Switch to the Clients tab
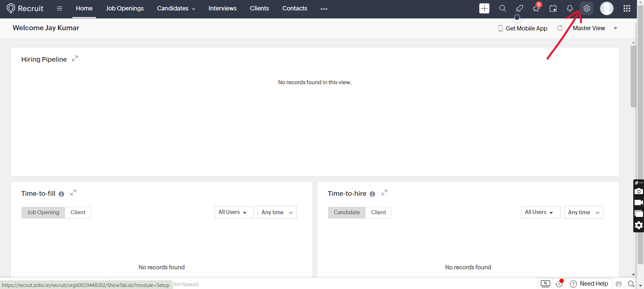This screenshot has width=644, height=289. click(259, 8)
